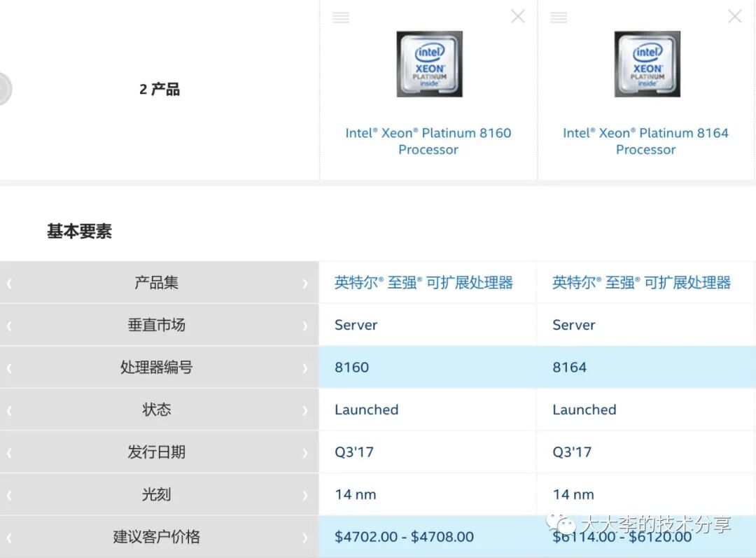Click the right chevron on the 建议客户价格 row
756x558 pixels.
pos(304,537)
